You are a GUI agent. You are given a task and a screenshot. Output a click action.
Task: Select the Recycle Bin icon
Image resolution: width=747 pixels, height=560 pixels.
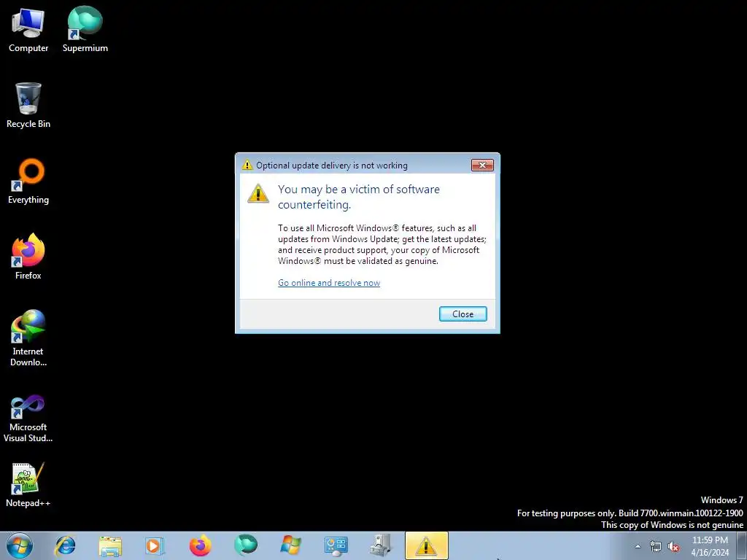[28, 106]
